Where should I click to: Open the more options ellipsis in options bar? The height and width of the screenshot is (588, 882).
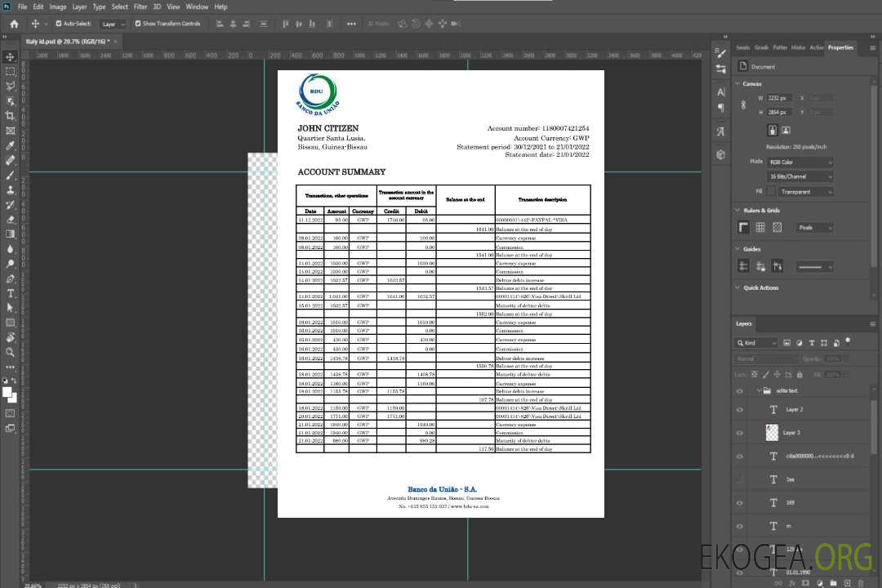coord(351,24)
